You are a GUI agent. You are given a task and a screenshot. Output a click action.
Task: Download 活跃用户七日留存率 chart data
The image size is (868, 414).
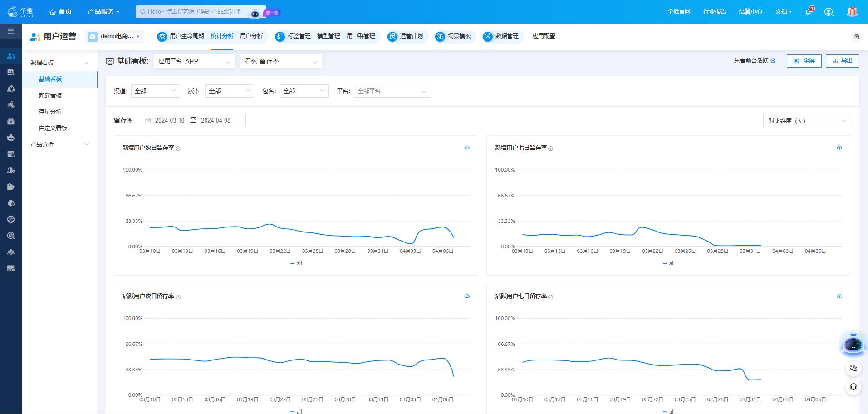839,296
